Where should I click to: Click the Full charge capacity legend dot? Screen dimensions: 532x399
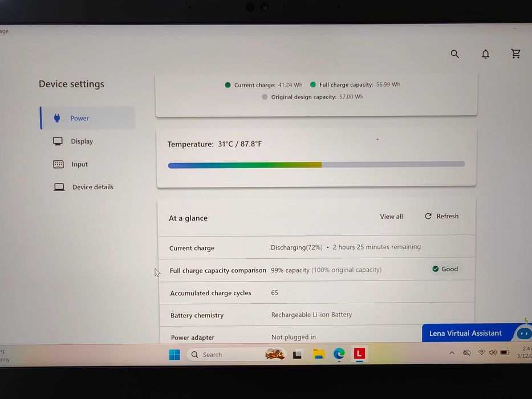coord(313,84)
